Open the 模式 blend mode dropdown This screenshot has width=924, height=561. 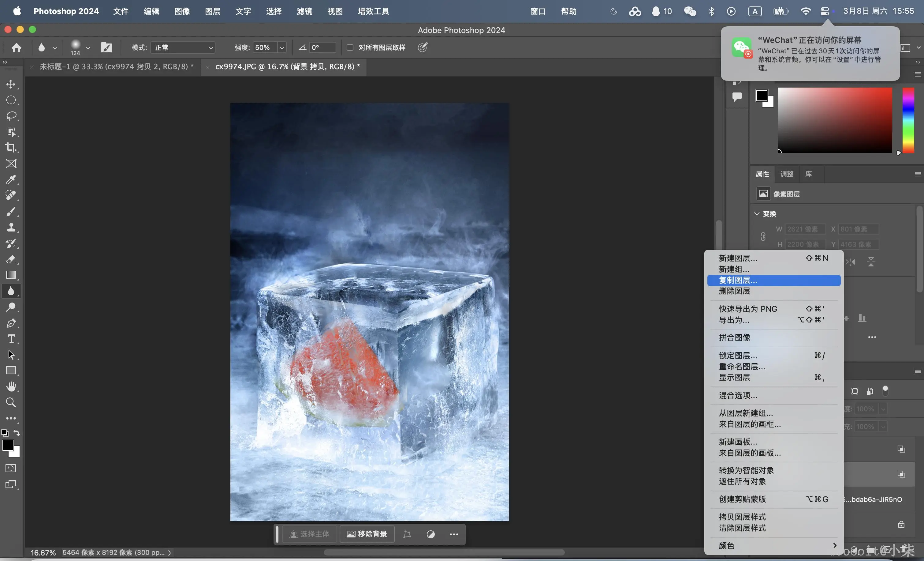[x=183, y=48]
